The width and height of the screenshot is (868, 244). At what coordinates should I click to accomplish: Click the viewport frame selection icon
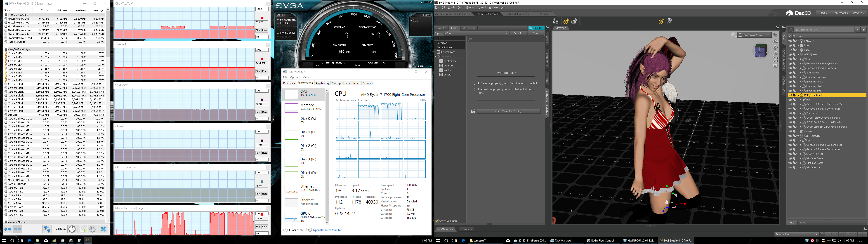(775, 60)
